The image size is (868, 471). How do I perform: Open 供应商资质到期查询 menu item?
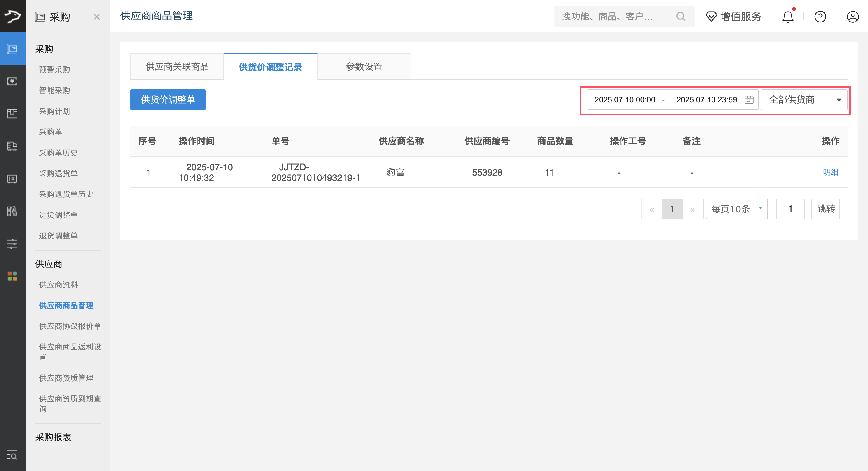coord(70,404)
